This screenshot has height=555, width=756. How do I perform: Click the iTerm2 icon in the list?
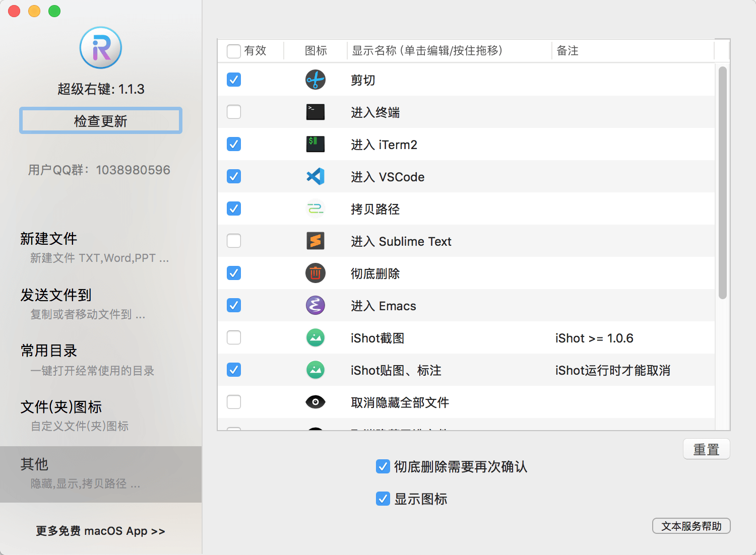pos(316,144)
